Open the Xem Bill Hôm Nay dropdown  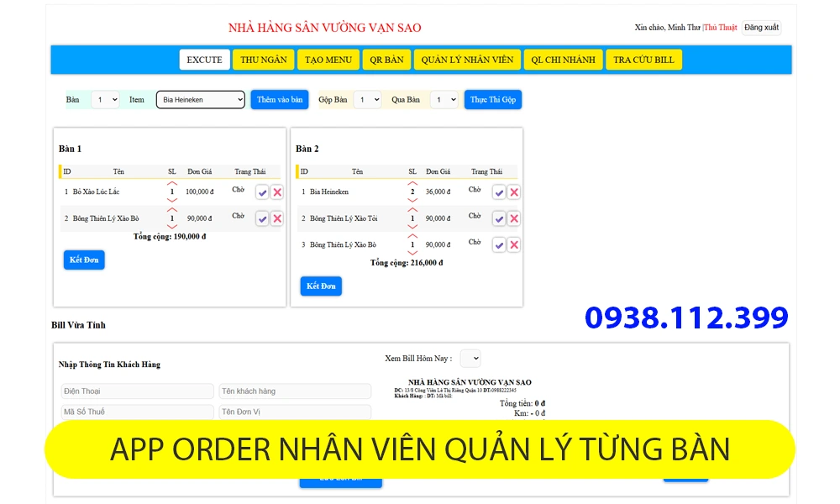[x=470, y=358]
